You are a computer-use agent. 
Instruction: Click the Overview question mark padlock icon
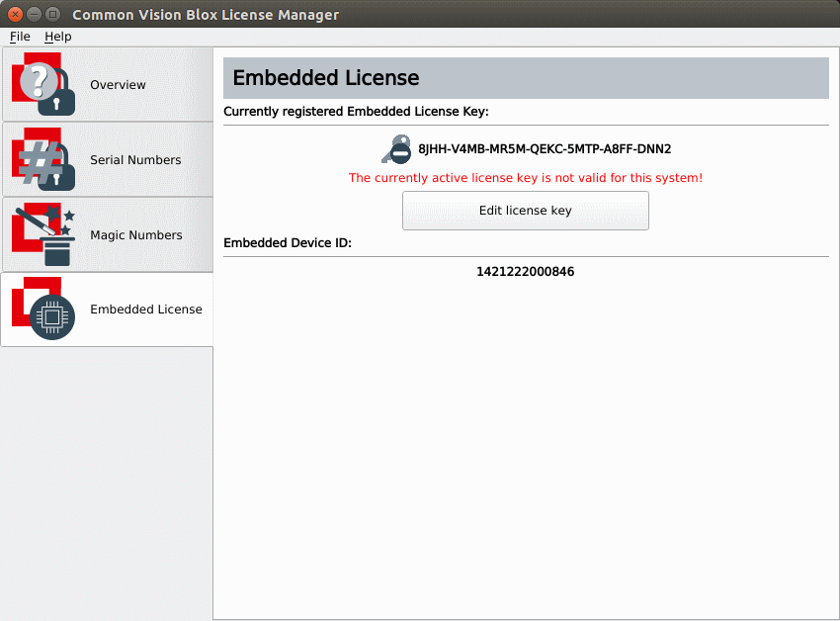point(44,85)
